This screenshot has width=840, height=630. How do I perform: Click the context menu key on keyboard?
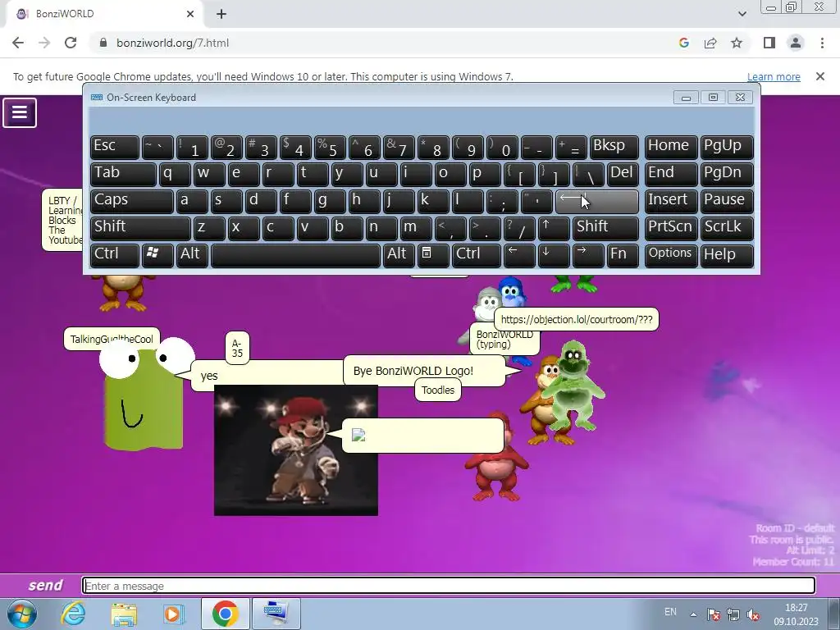[x=433, y=254]
